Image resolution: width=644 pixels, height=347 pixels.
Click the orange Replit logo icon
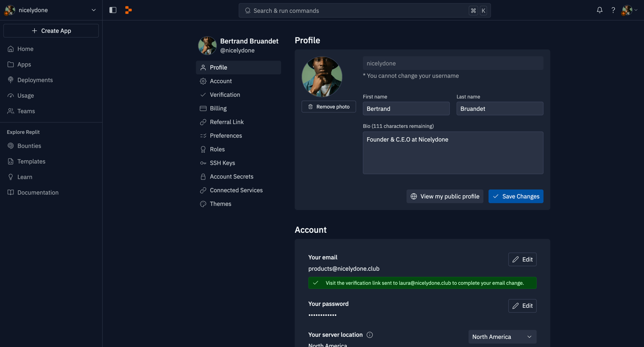pyautogui.click(x=128, y=10)
